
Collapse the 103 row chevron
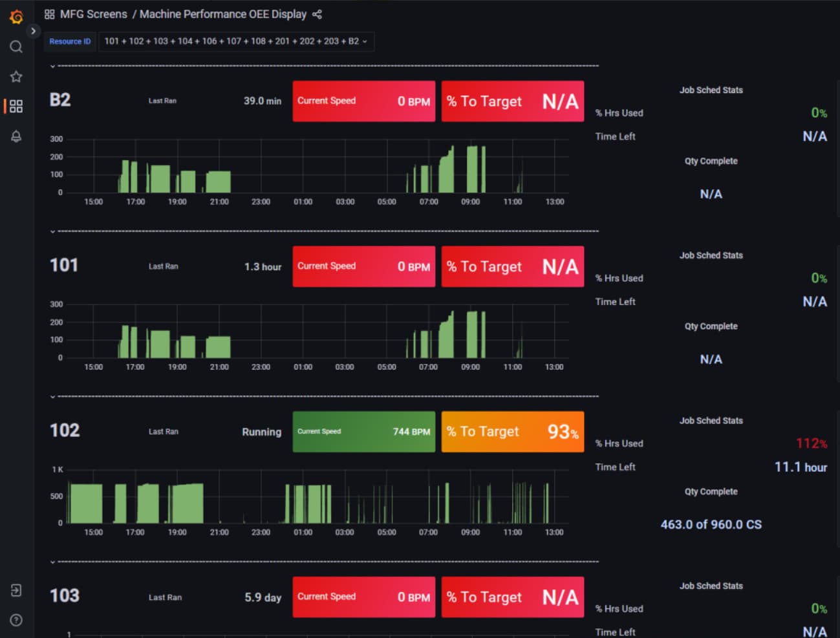pos(52,562)
